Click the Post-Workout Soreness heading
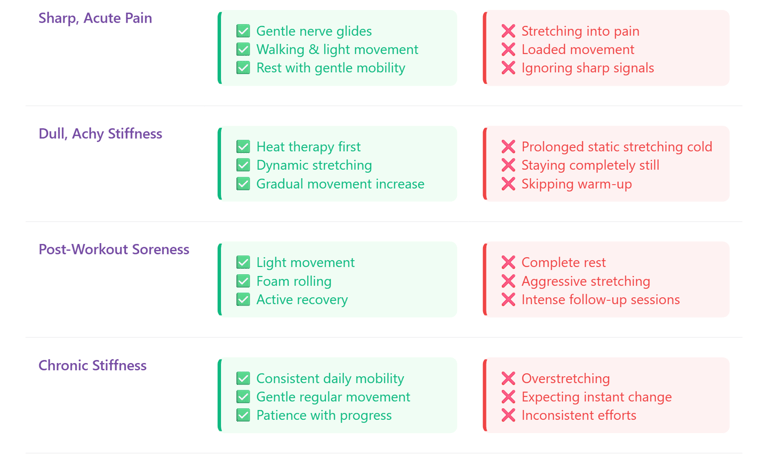 (x=113, y=250)
